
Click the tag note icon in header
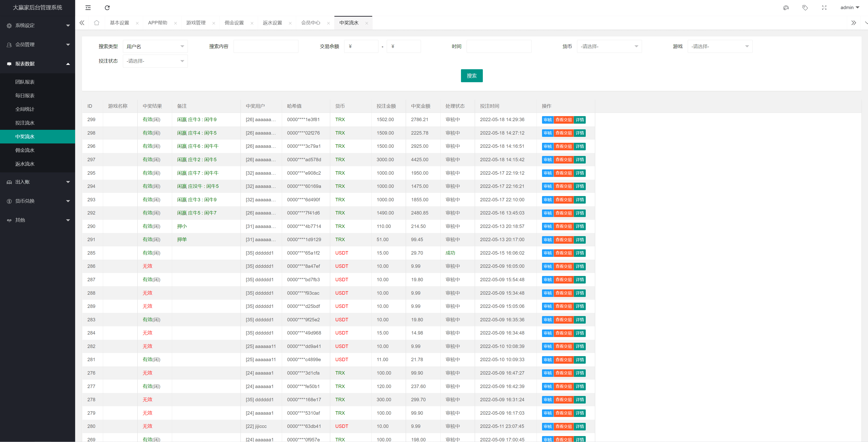click(x=805, y=8)
